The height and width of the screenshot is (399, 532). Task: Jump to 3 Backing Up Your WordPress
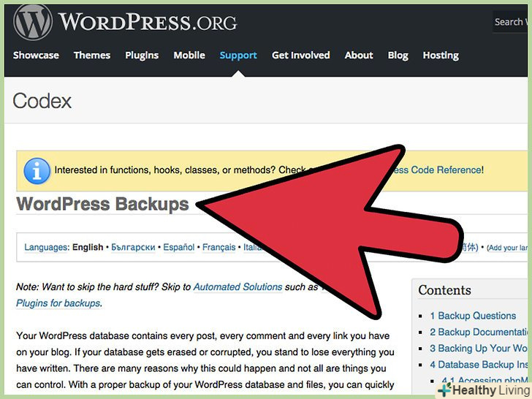pos(479,349)
